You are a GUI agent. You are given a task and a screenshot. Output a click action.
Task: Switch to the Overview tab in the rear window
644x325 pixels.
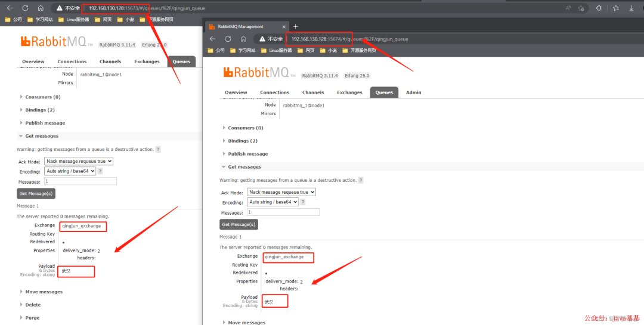pos(33,61)
